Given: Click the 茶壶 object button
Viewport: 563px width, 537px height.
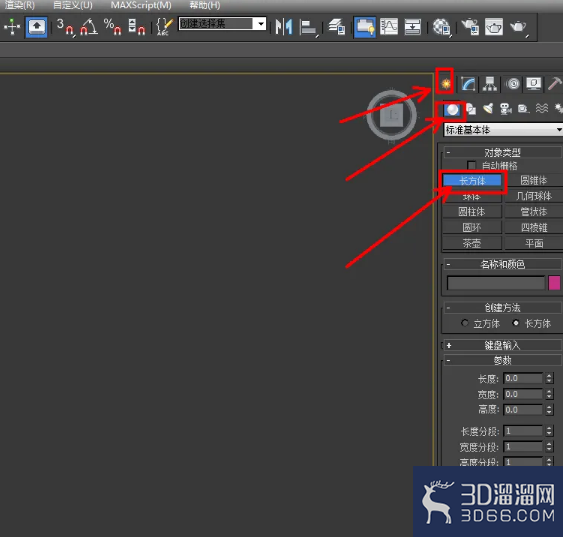Looking at the screenshot, I should point(472,243).
